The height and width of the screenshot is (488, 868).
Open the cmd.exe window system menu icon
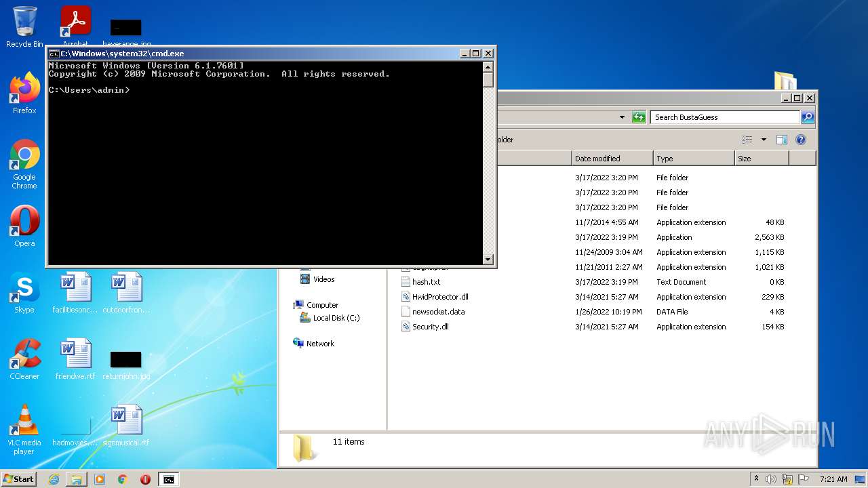point(54,54)
